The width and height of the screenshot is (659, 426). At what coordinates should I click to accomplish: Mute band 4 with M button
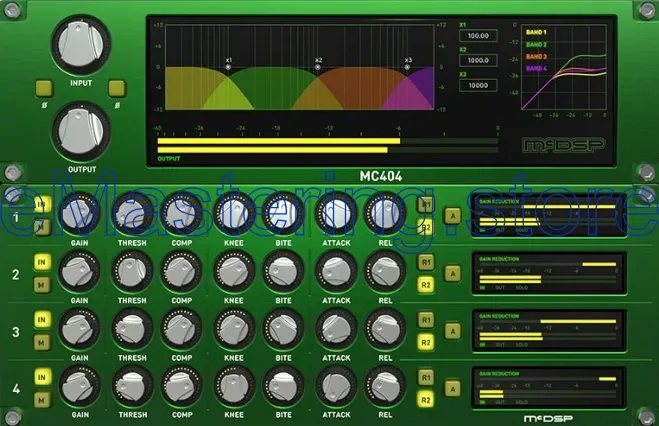[x=42, y=400]
